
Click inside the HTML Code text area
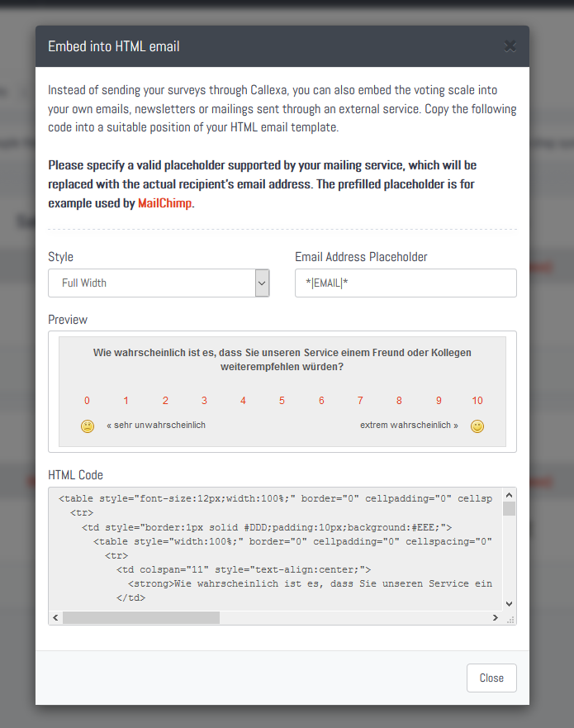[276, 549]
